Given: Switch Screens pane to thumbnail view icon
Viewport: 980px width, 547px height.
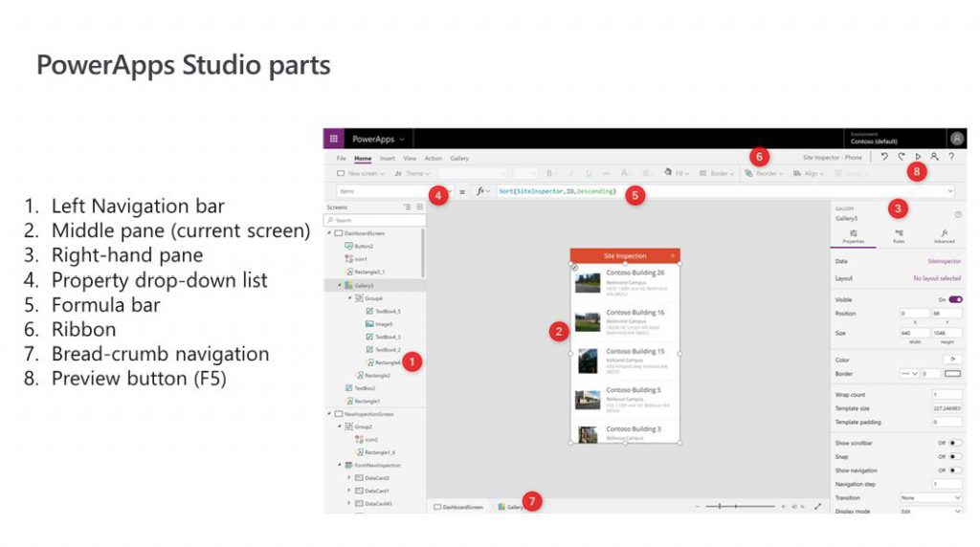Looking at the screenshot, I should click(419, 207).
